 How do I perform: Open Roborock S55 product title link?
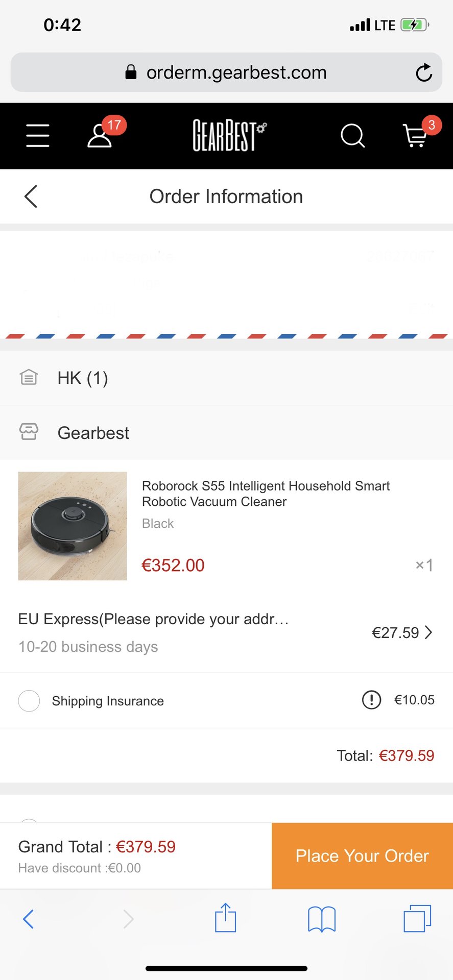click(x=266, y=494)
